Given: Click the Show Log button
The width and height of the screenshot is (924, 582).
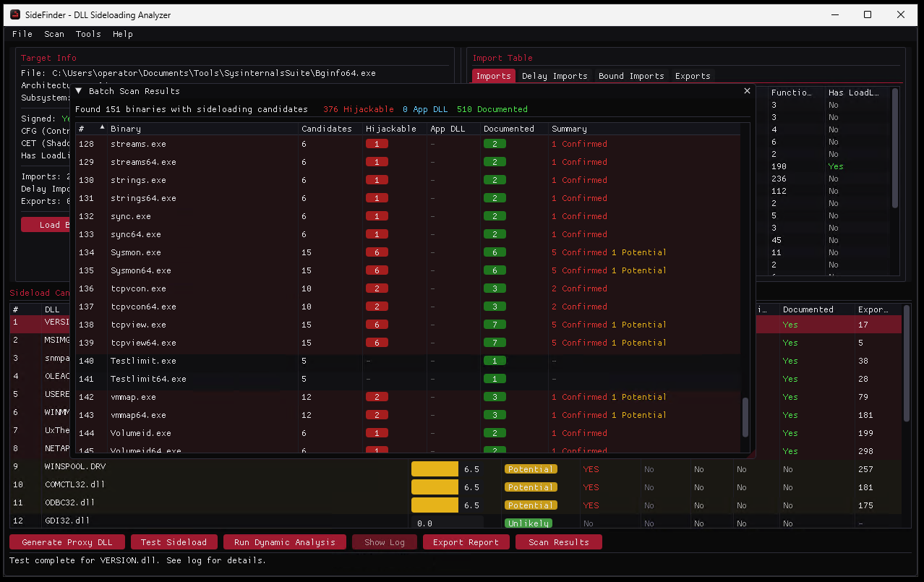Looking at the screenshot, I should pyautogui.click(x=385, y=542).
